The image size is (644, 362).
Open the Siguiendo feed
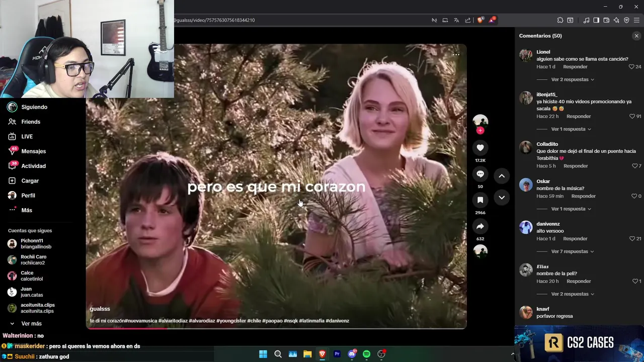[x=34, y=107]
